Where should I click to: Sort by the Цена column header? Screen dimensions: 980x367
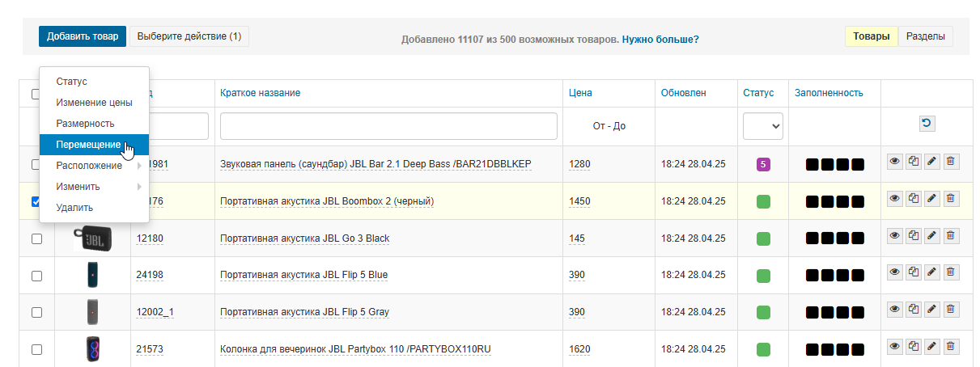[x=580, y=93]
